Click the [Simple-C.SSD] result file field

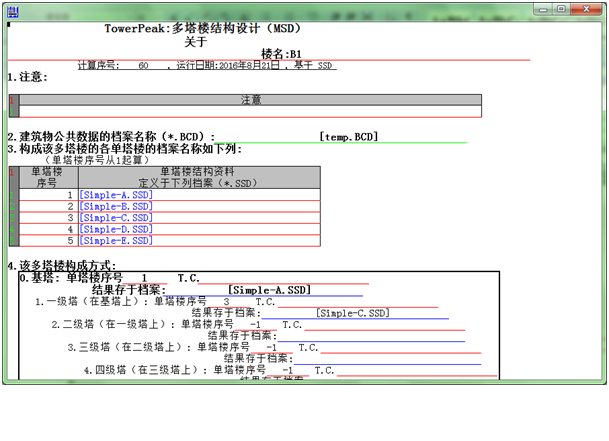tap(355, 313)
